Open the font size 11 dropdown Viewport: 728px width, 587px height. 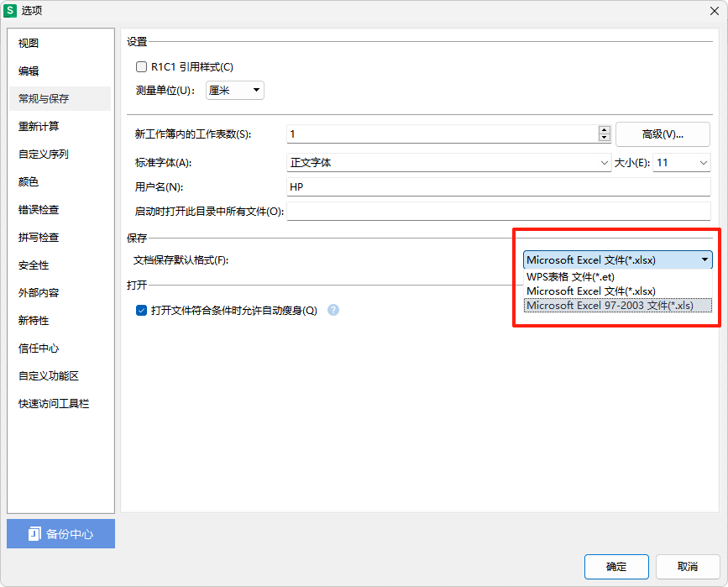681,163
